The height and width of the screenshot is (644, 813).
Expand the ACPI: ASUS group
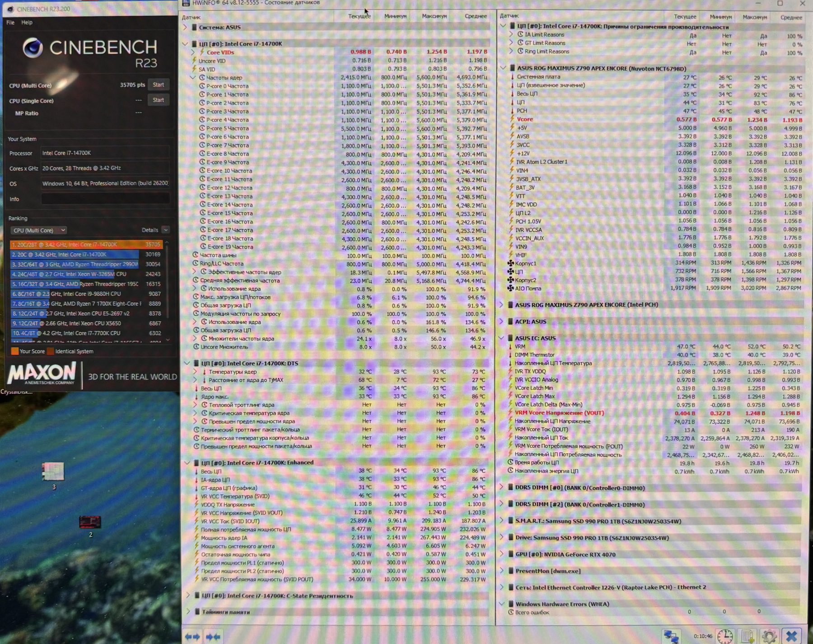click(501, 321)
